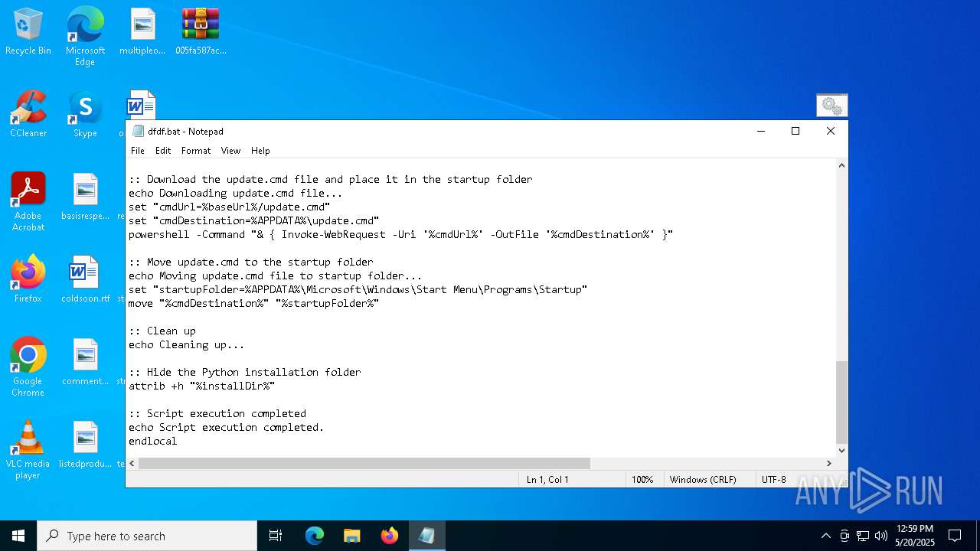The width and height of the screenshot is (980, 551).
Task: Click the 'echo Cleaning up...' line
Action: (x=186, y=344)
